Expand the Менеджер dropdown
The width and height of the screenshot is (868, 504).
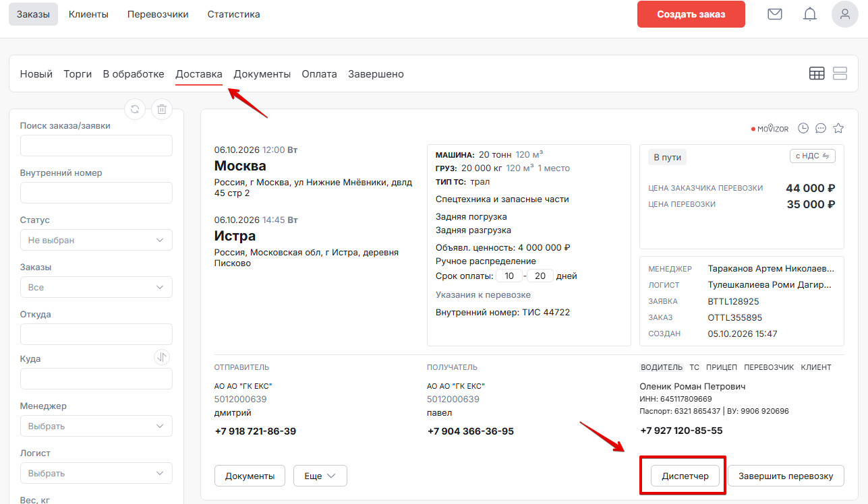pos(96,426)
